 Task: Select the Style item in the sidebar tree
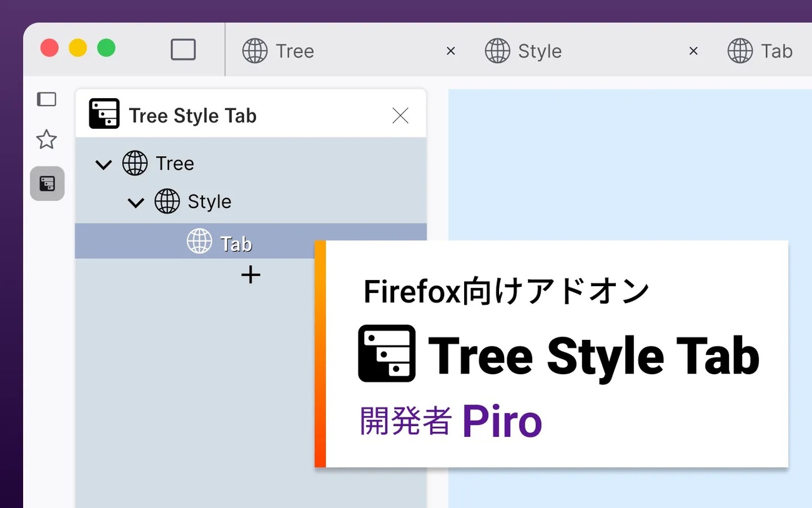[250, 202]
